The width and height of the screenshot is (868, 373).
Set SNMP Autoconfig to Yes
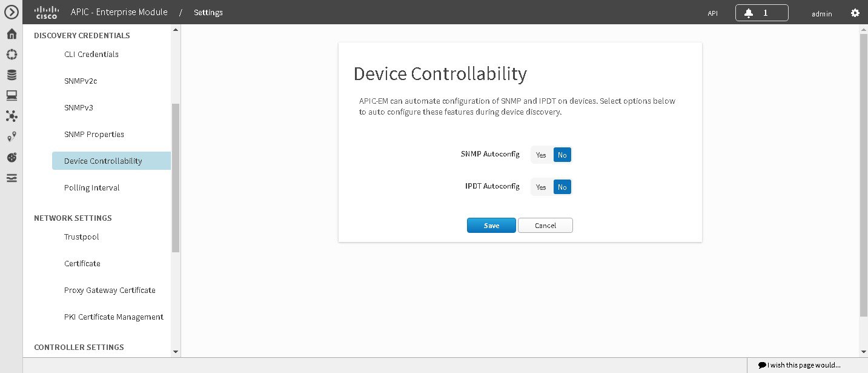541,155
